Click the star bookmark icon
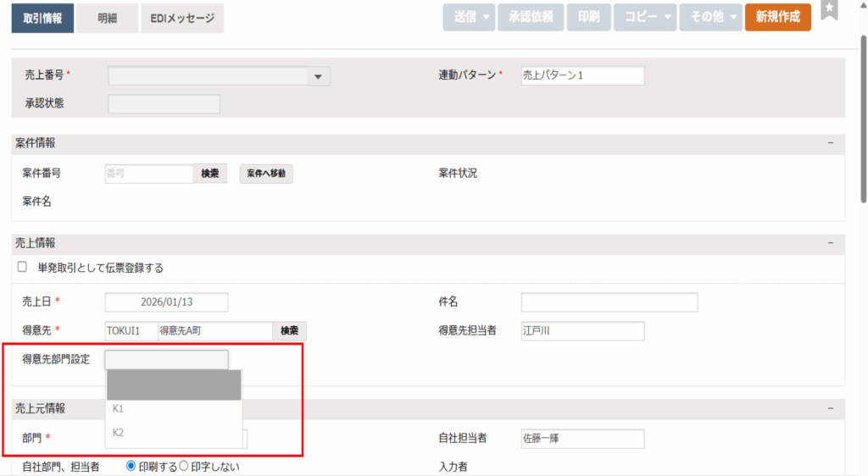 [829, 11]
